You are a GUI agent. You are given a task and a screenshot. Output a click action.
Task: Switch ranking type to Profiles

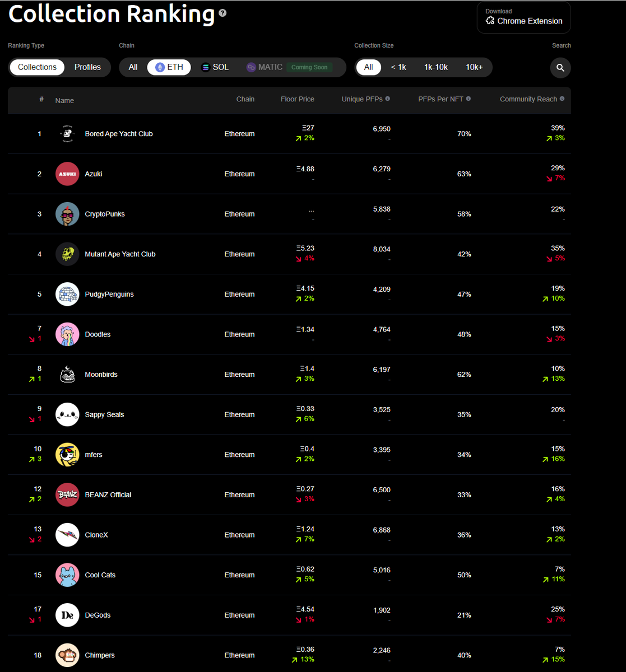point(87,67)
